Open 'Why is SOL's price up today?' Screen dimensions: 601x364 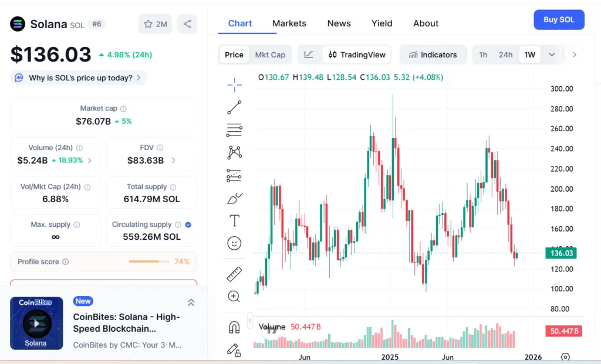[78, 77]
